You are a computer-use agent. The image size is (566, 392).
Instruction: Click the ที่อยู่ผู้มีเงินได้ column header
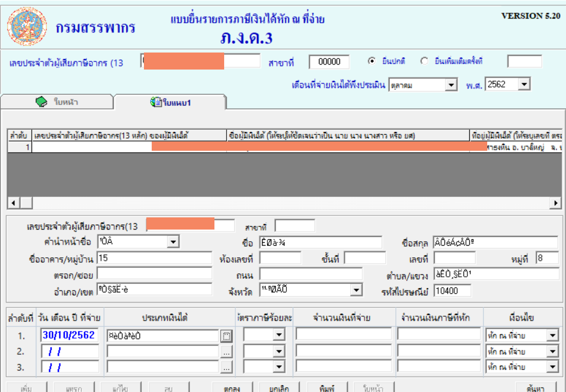[516, 136]
